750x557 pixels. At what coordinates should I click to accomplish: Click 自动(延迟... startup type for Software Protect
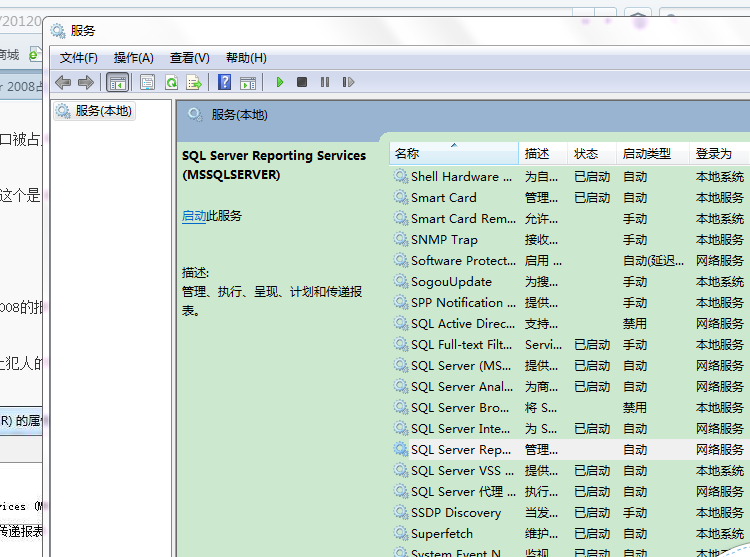tap(653, 261)
